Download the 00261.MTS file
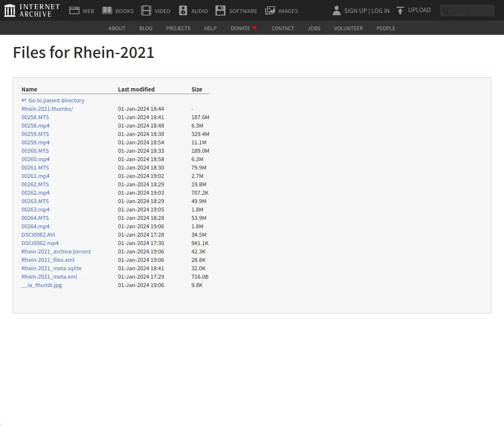Screen dimensions: 504x428 pyautogui.click(x=35, y=167)
